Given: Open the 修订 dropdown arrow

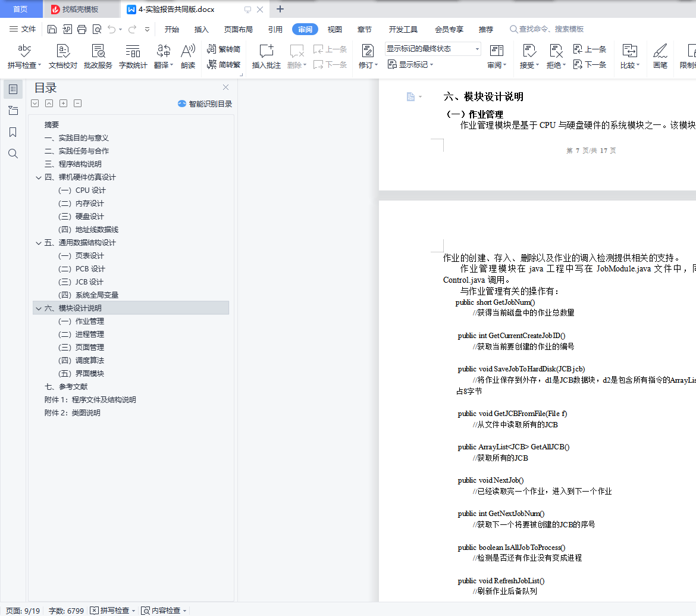Looking at the screenshot, I should tap(376, 65).
